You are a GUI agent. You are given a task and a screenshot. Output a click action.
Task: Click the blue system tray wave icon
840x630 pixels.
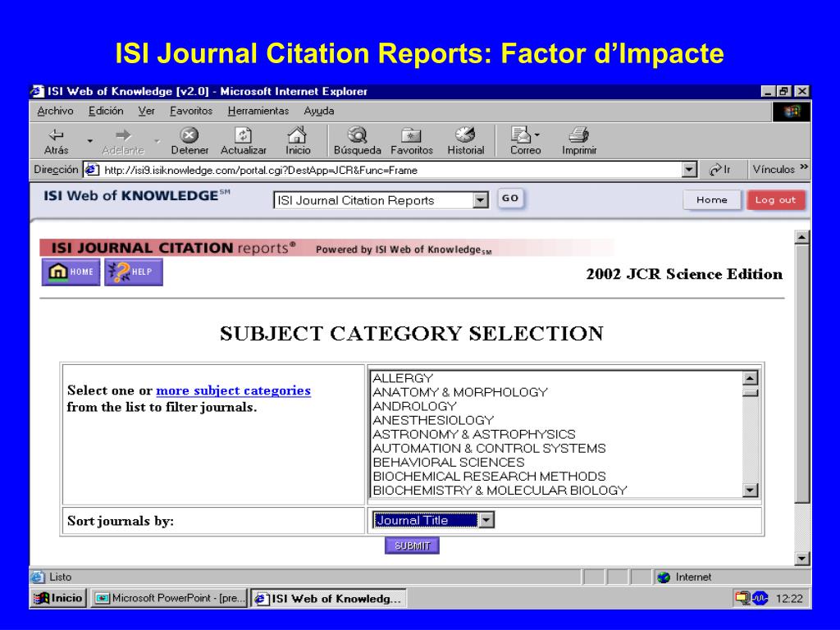click(760, 598)
